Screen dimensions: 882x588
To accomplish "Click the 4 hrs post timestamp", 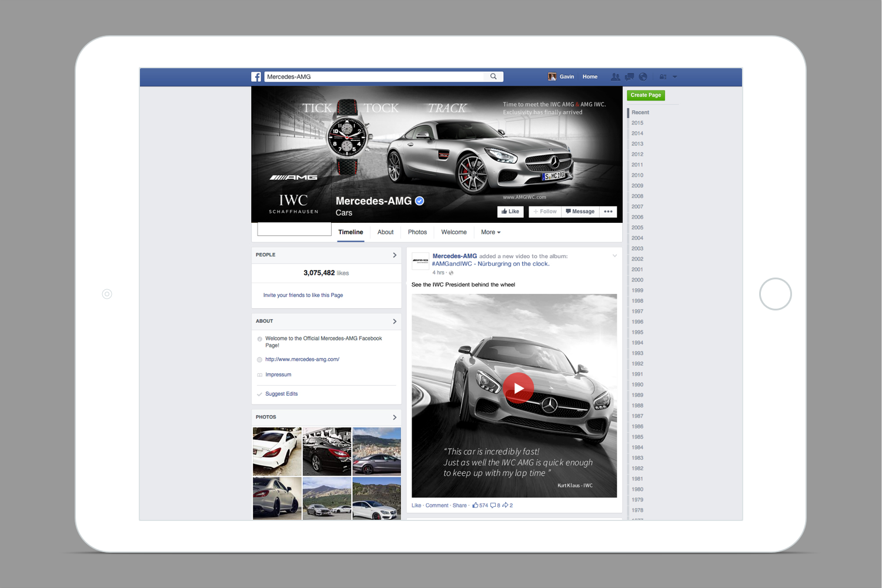I will point(439,273).
